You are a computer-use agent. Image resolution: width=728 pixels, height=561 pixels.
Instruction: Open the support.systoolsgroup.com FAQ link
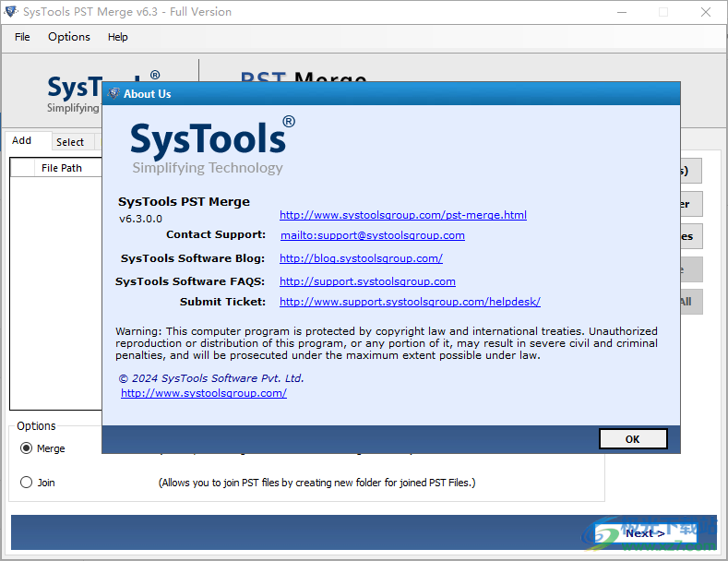coord(367,281)
